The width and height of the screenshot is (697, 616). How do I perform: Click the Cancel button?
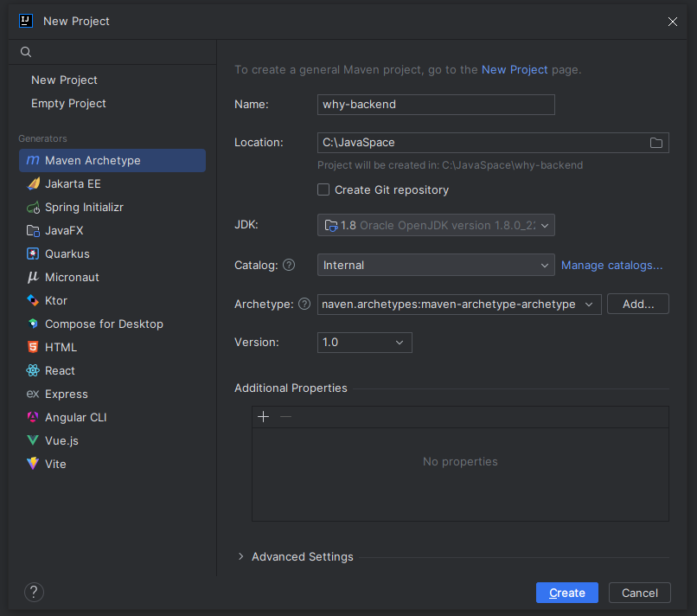[639, 593]
